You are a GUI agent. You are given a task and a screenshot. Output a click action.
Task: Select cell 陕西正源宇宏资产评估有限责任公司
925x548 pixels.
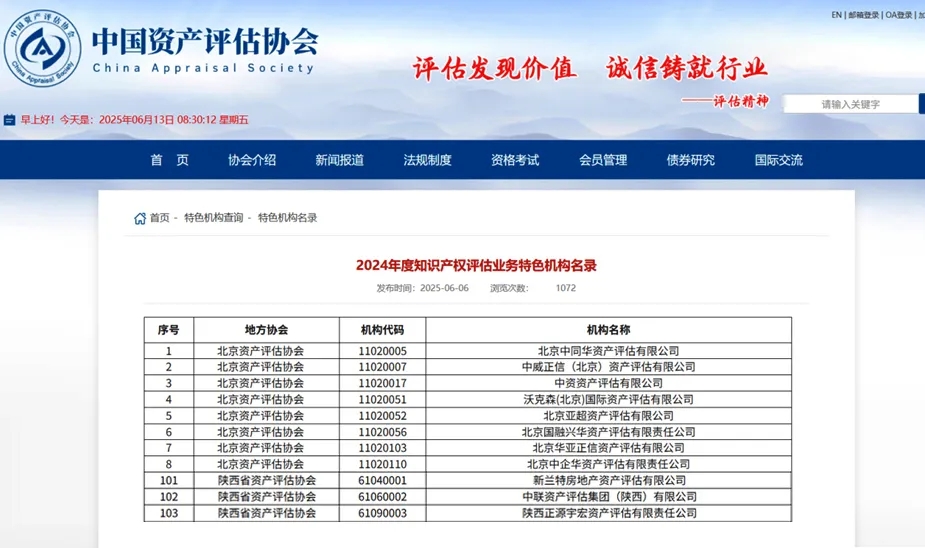point(608,513)
